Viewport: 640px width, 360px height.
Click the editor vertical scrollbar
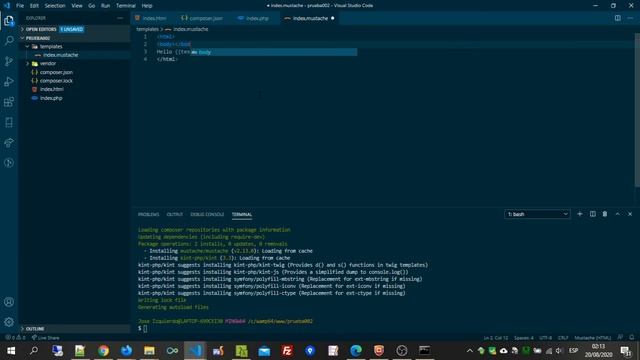(637, 110)
